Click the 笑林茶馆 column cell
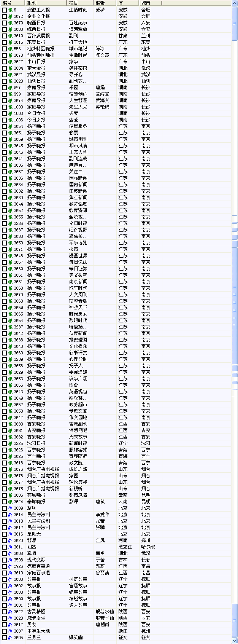The height and width of the screenshot is (644, 238). (x=78, y=68)
